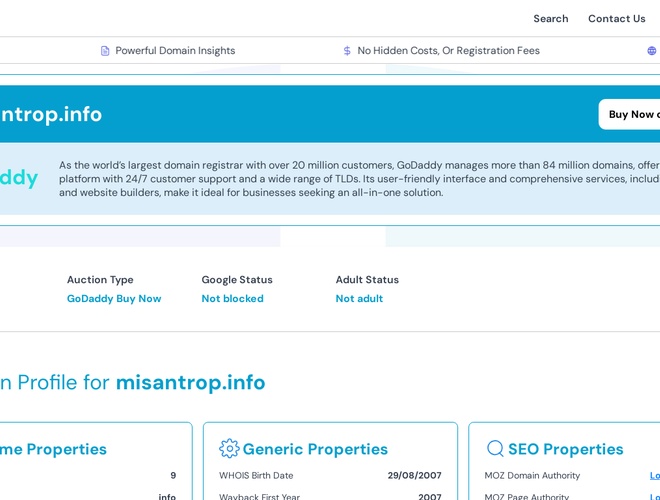Image resolution: width=660 pixels, height=500 pixels.
Task: Click the gear icon for Generic Properties
Action: coord(229,449)
